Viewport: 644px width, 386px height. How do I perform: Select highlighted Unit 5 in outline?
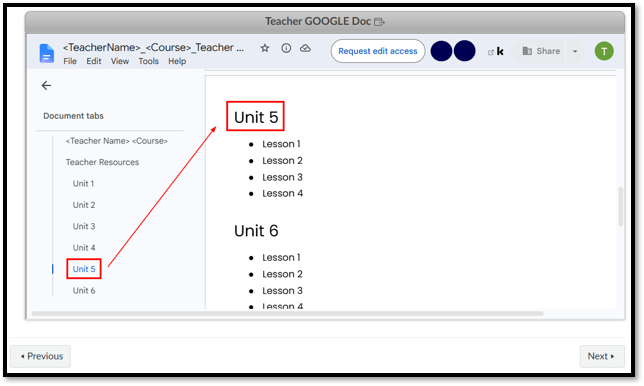[84, 269]
